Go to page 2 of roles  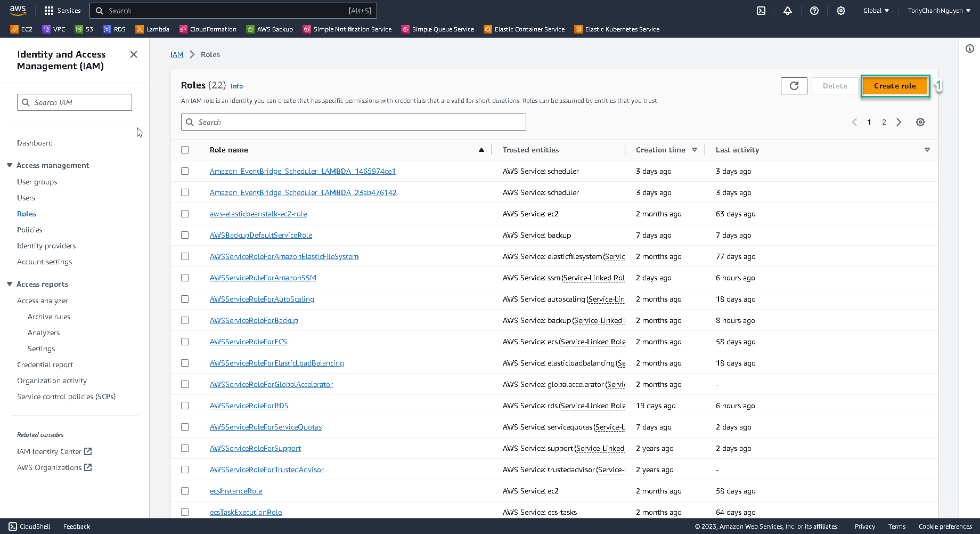(884, 122)
